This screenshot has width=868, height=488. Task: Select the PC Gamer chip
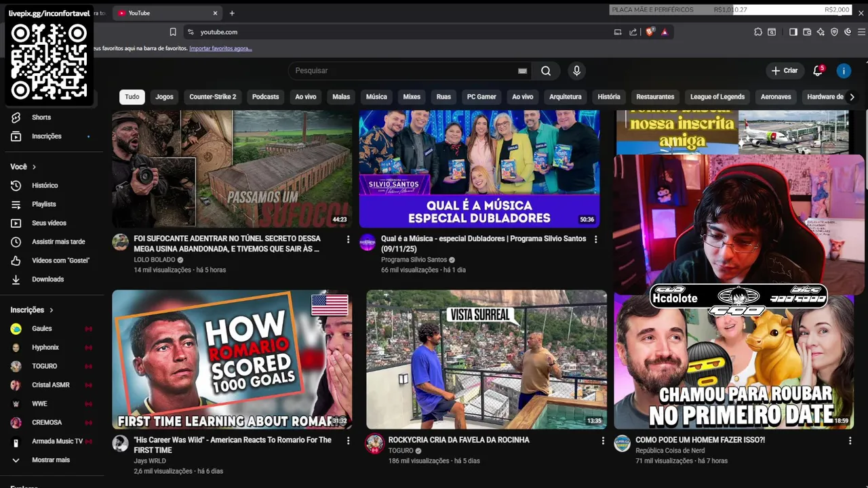tap(481, 97)
